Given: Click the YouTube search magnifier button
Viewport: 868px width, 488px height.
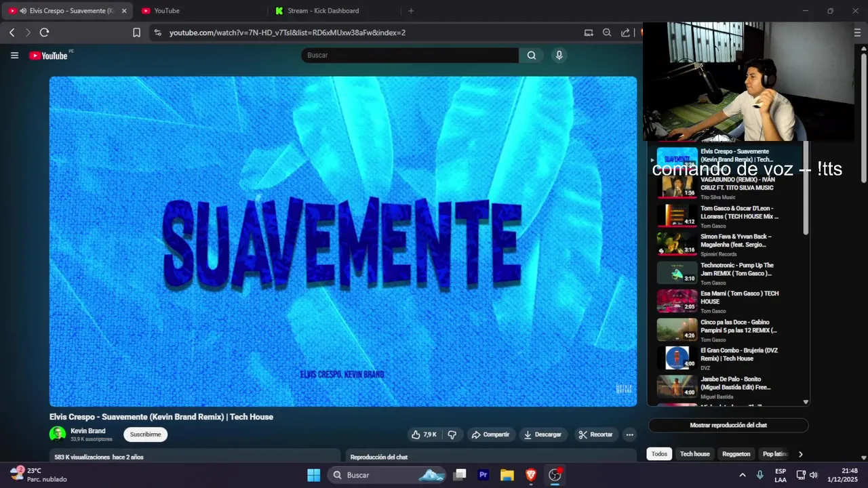Looking at the screenshot, I should pyautogui.click(x=532, y=56).
